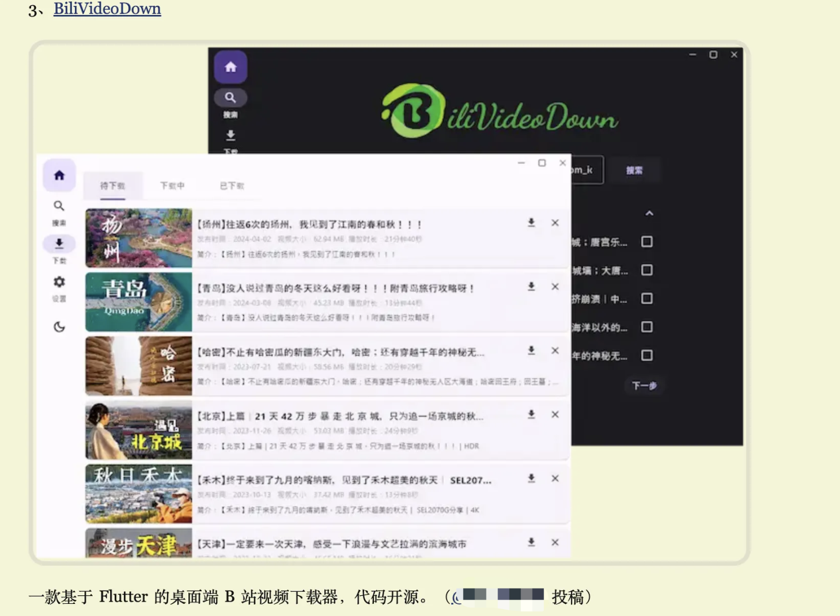Check the box beside 年的神秘无... entry
The width and height of the screenshot is (840, 616).
click(x=647, y=355)
